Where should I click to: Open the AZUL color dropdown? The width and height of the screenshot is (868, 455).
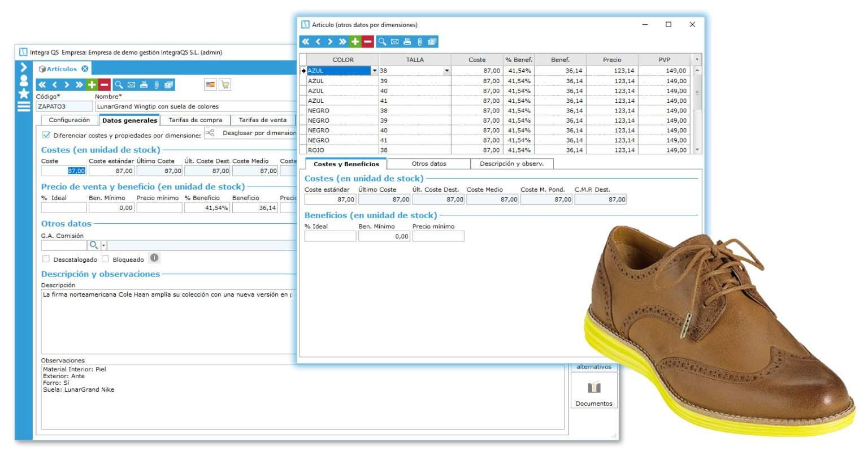(x=374, y=70)
